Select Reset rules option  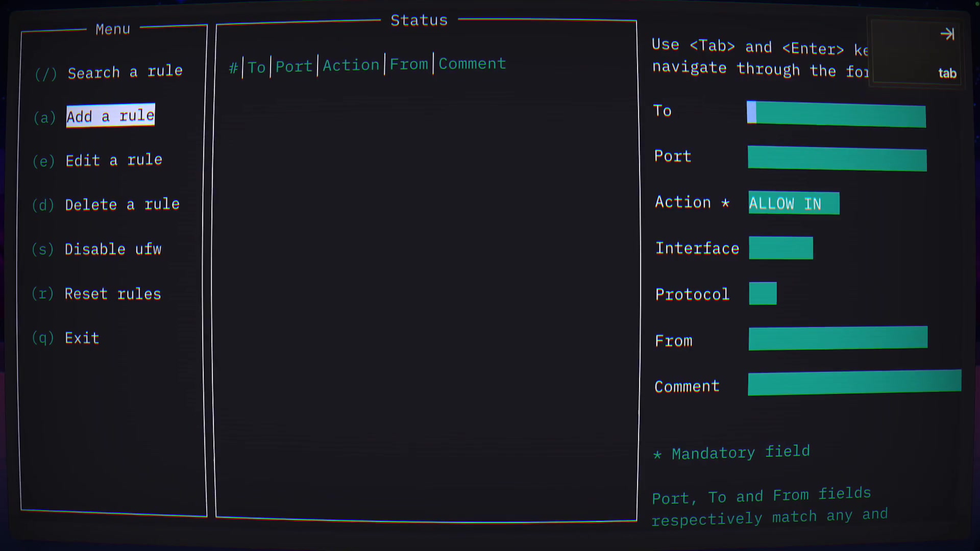click(112, 293)
